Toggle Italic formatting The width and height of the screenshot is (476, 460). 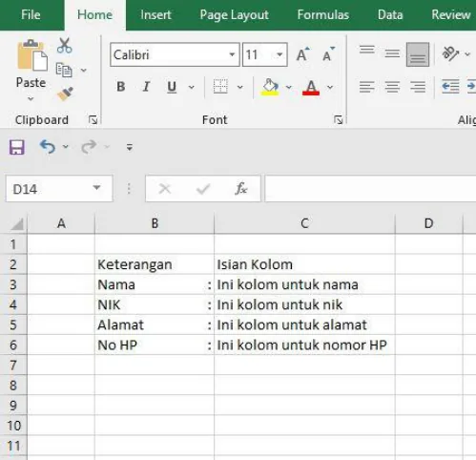[x=146, y=87]
